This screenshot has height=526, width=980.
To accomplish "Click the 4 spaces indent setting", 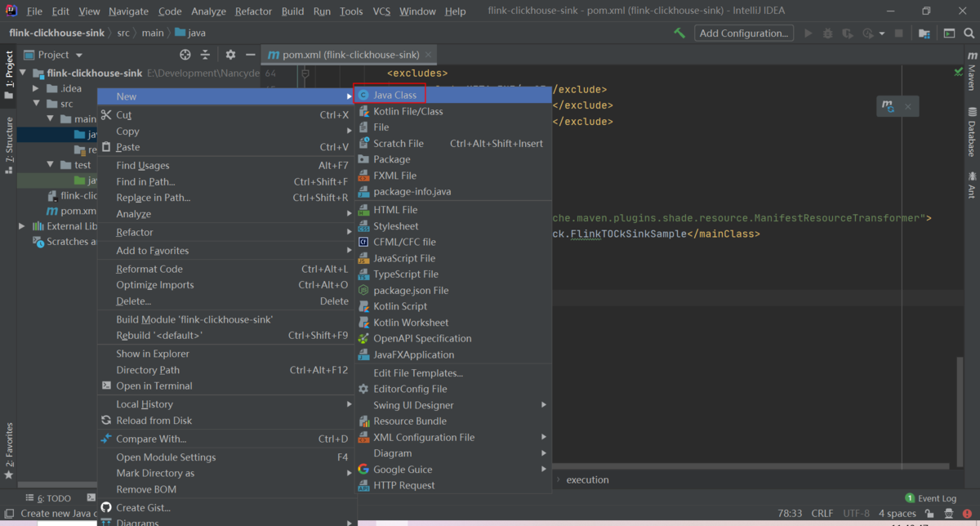I will 897,514.
